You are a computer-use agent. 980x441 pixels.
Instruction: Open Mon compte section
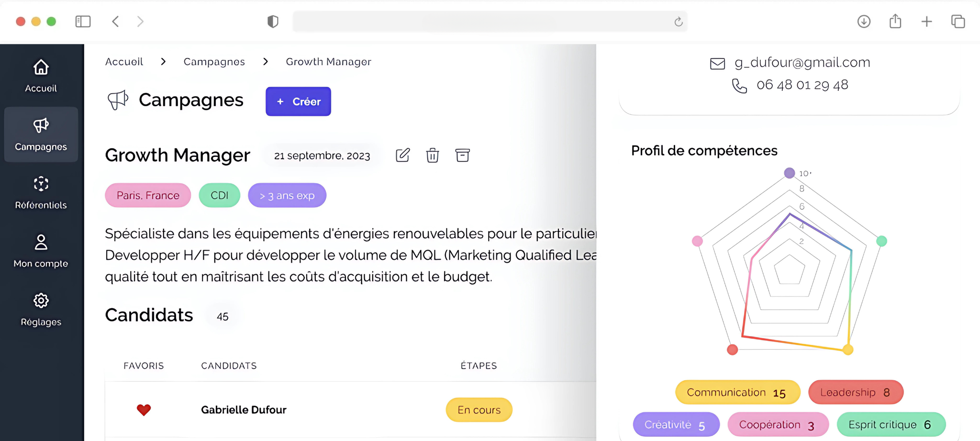pos(41,251)
